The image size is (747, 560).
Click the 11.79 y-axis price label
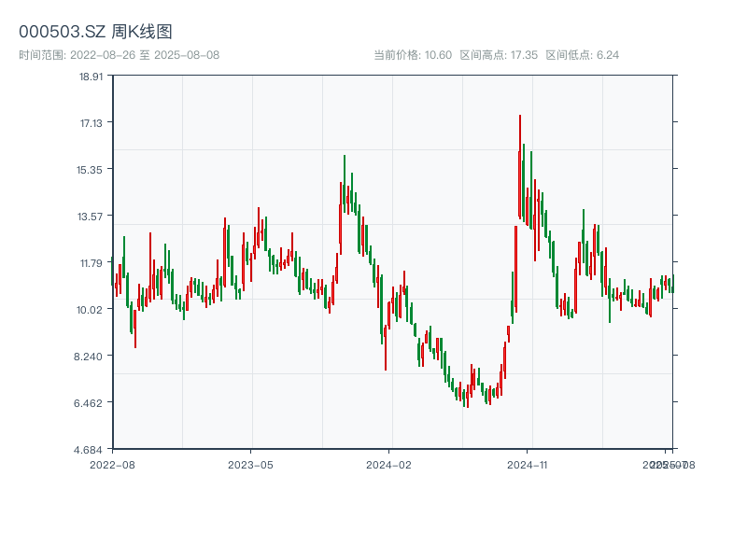[x=92, y=263]
